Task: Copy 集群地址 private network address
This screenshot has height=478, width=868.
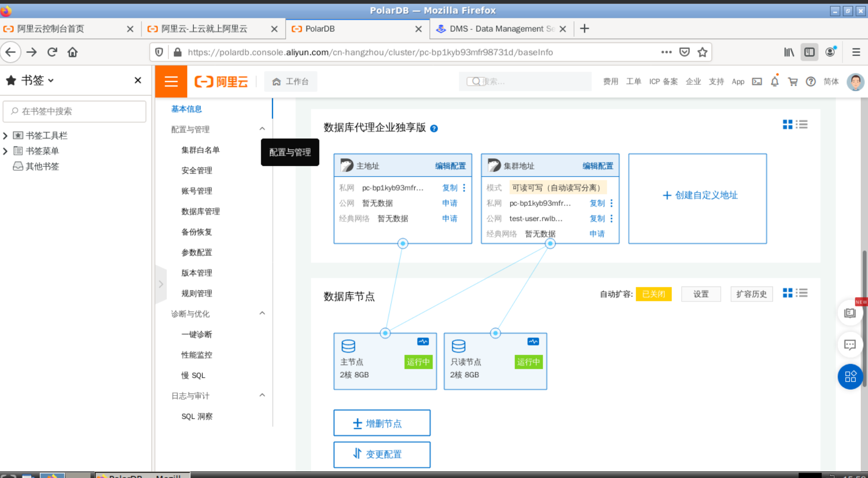Action: (597, 203)
